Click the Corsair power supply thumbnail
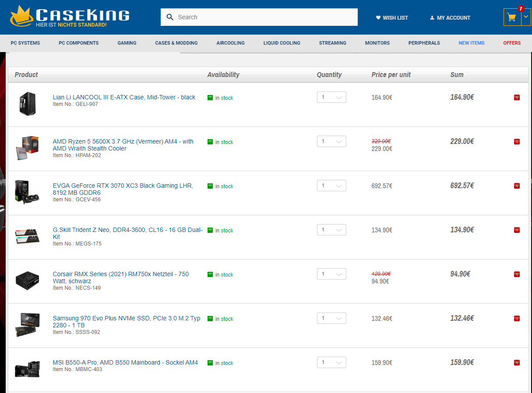Viewport: 532px width, 393px height. pos(27,281)
